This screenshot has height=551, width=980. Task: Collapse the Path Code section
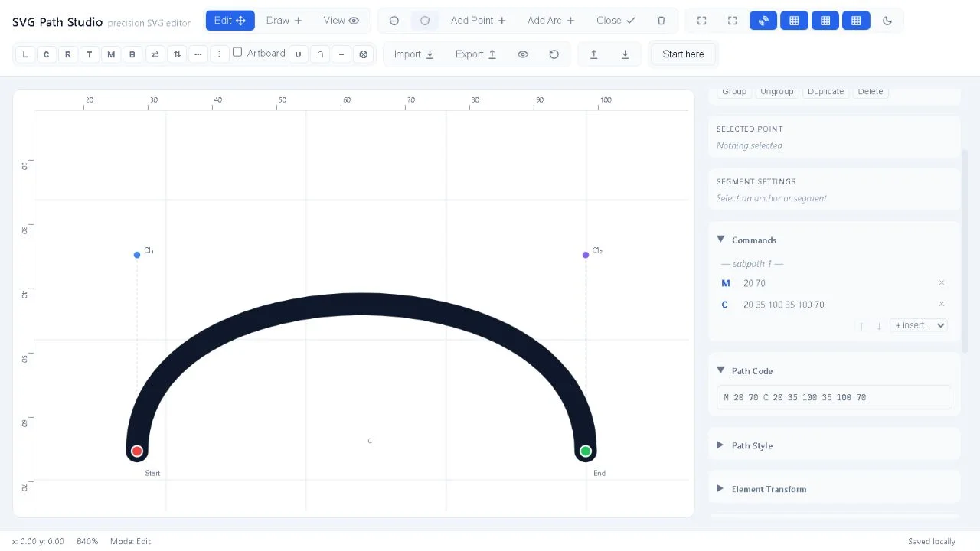point(720,370)
